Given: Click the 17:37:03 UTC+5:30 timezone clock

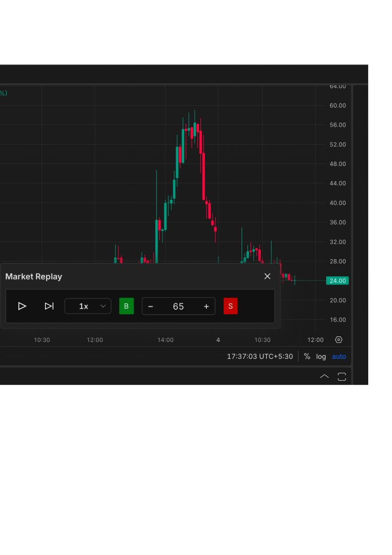Looking at the screenshot, I should (x=260, y=356).
